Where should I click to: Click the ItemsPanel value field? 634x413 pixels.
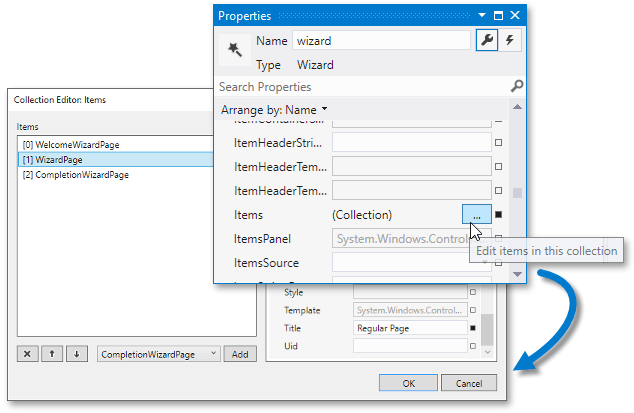pos(412,239)
